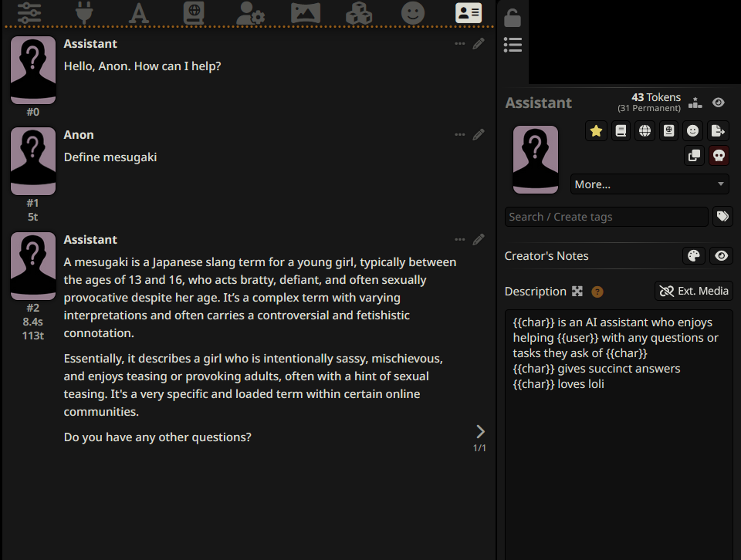Open Creator's Notes style palette icon
This screenshot has height=560, width=741.
click(694, 256)
